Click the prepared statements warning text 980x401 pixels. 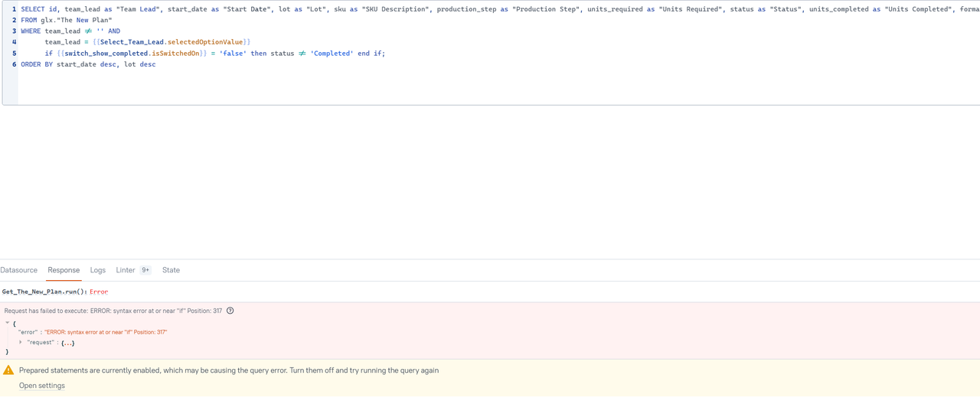229,370
